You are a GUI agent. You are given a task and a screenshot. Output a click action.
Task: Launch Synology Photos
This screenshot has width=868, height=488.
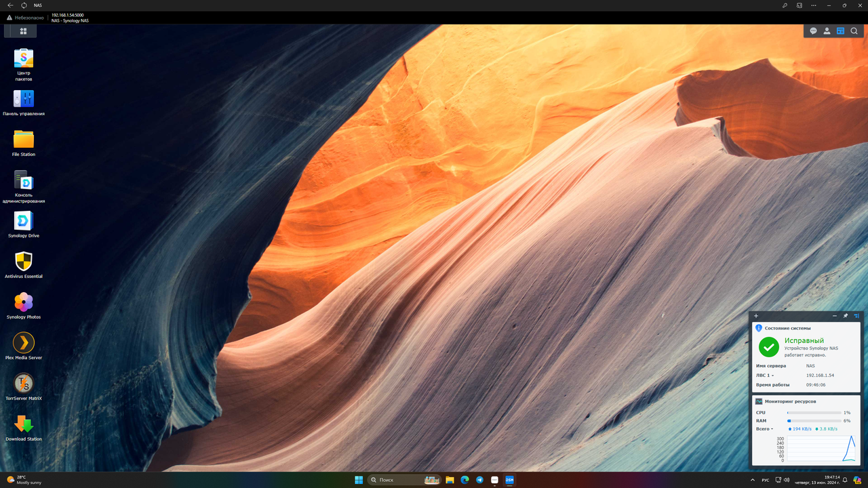click(24, 306)
